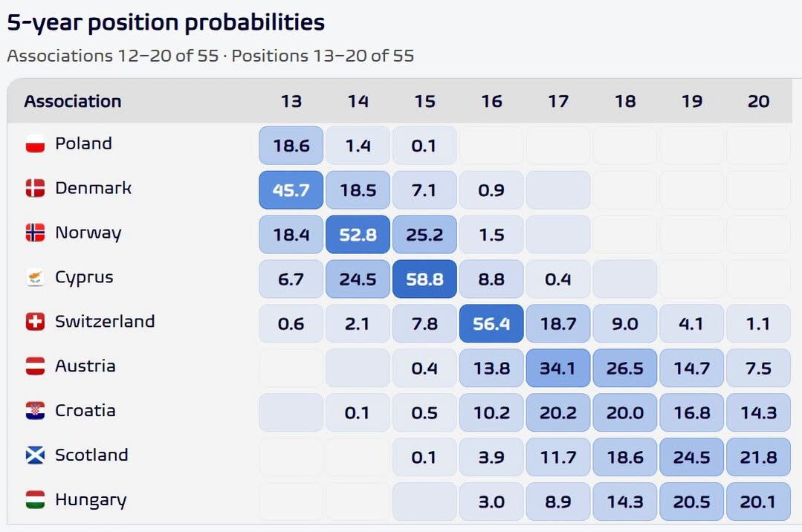The width and height of the screenshot is (802, 532).
Task: Open the Hungary association name
Action: point(91,500)
